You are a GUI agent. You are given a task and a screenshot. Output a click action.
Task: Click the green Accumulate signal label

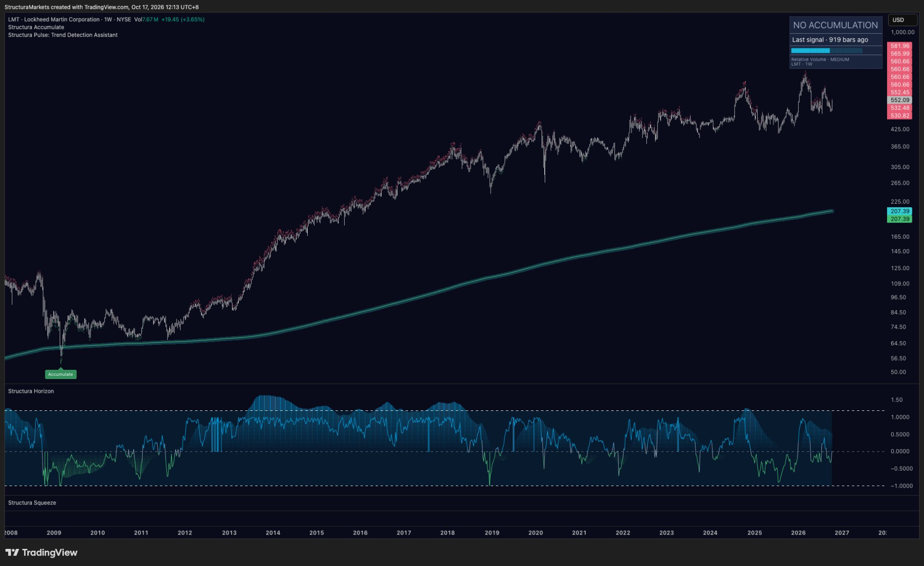point(61,374)
